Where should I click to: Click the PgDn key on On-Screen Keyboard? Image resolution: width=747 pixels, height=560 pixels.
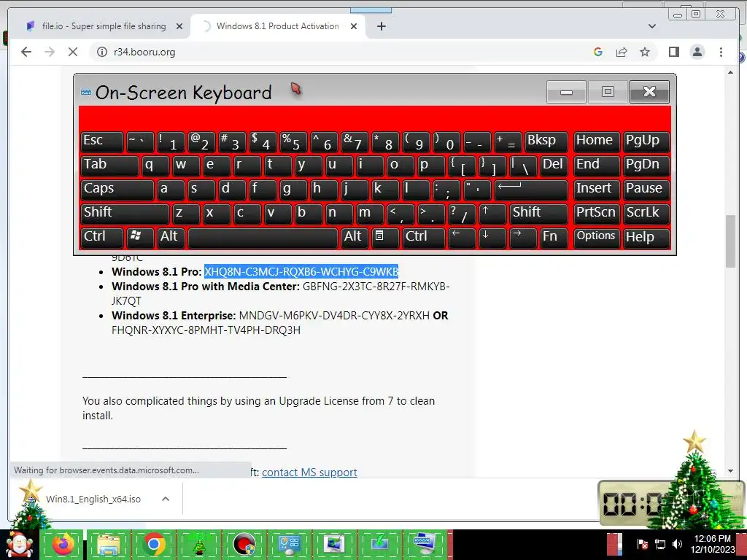point(646,166)
